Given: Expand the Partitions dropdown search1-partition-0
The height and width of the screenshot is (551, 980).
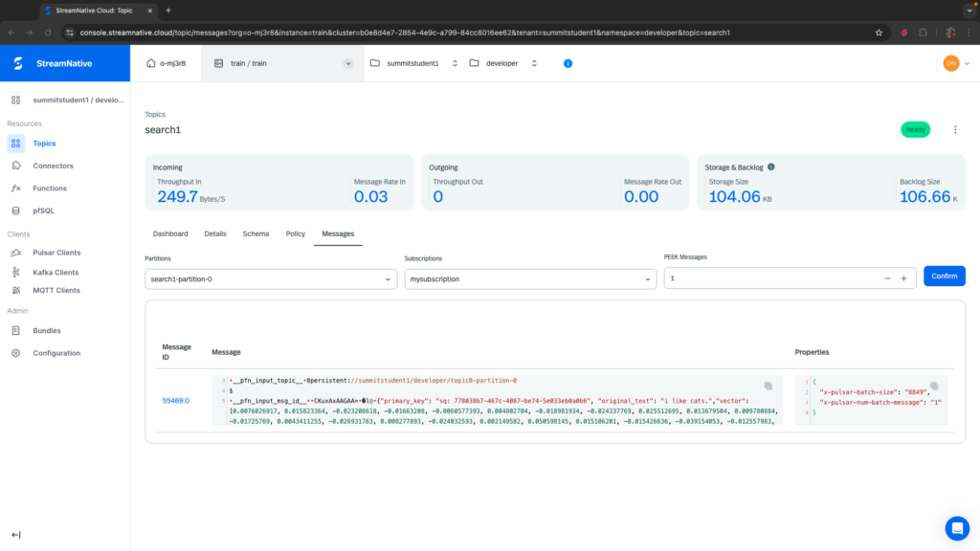Looking at the screenshot, I should (x=270, y=278).
